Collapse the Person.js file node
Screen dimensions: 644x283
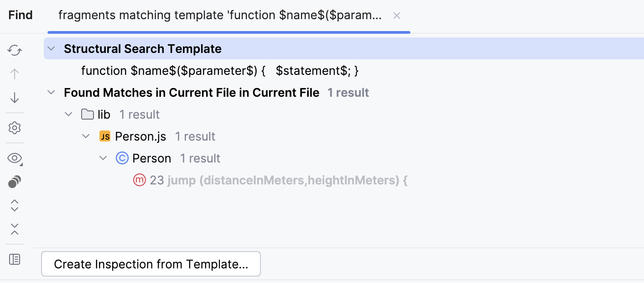[86, 136]
